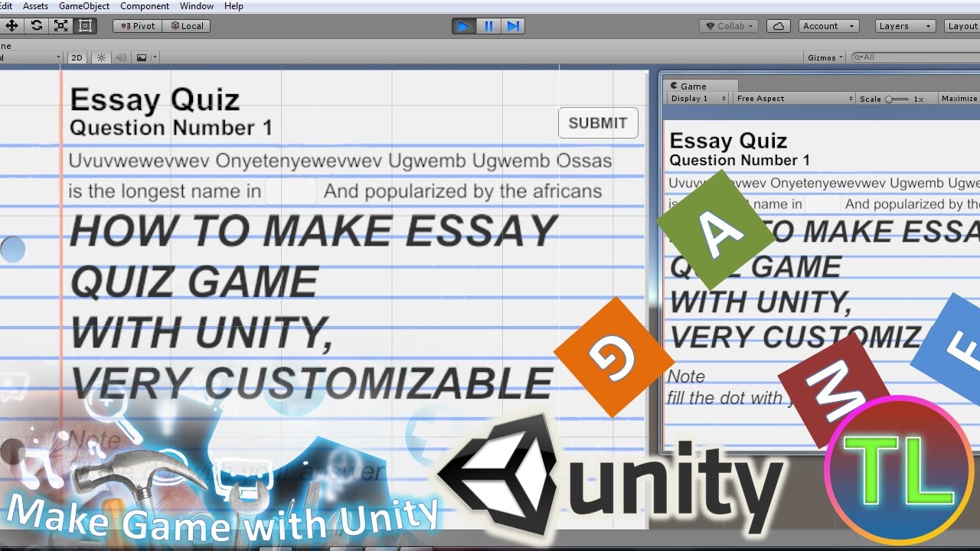Open the Help menu
980x551 pixels.
pyautogui.click(x=234, y=6)
